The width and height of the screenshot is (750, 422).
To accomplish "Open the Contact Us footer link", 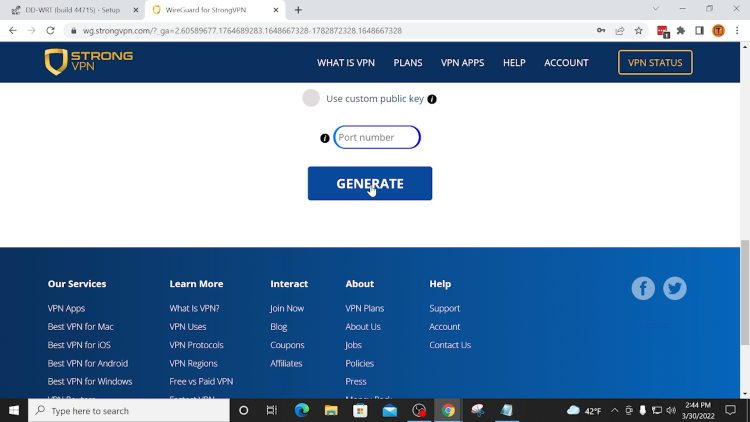I will click(x=450, y=345).
